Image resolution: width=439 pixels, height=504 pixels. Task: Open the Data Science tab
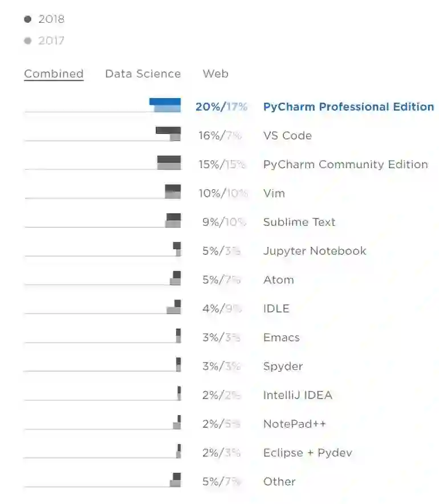click(x=143, y=74)
